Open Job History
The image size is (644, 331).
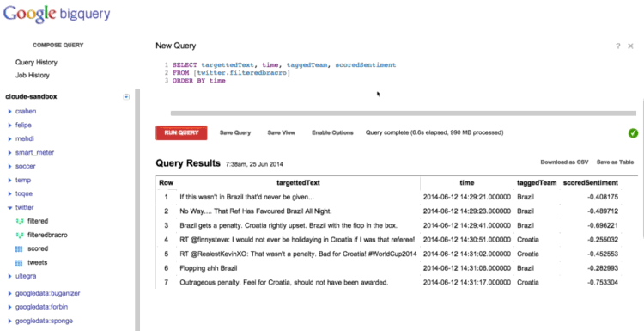click(x=33, y=76)
